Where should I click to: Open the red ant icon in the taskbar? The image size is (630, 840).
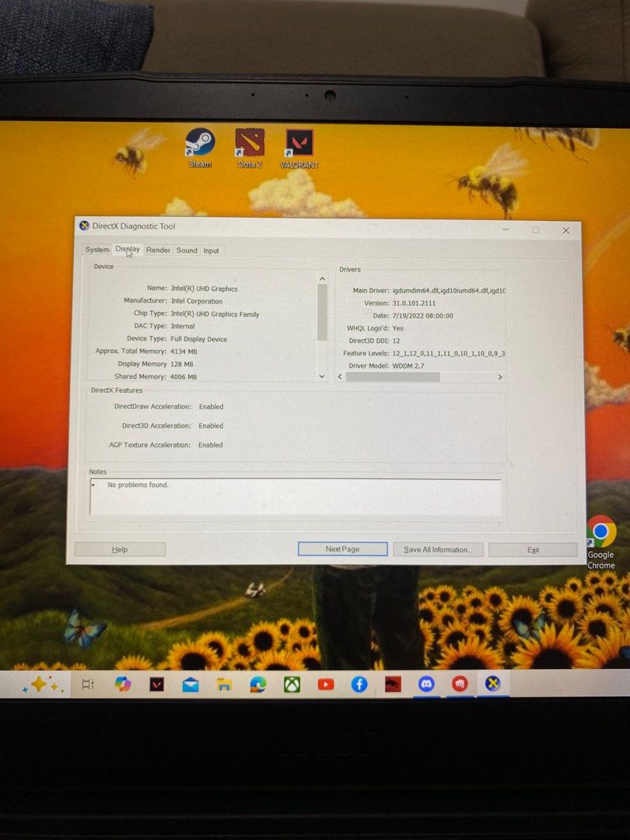394,684
